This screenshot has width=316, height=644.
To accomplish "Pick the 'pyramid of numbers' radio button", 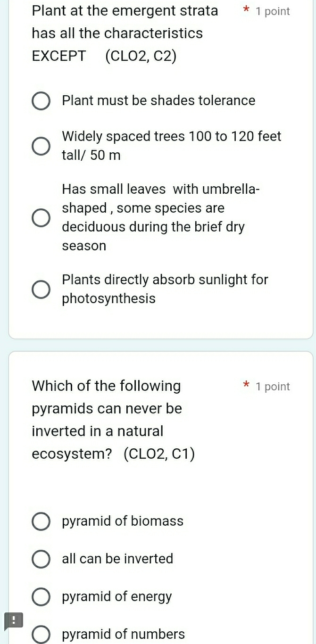I will [41, 635].
